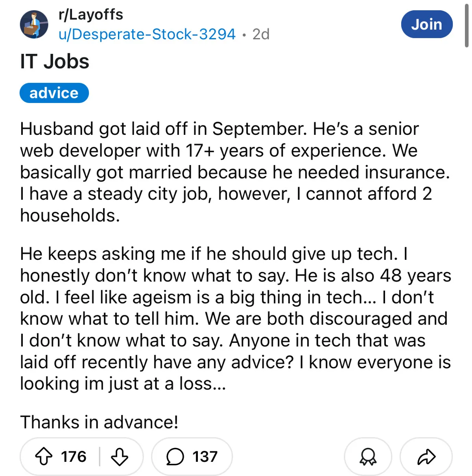Viewport: 472px width, 476px height.
Task: Click the "Thanks in advance!" line
Action: point(99,422)
